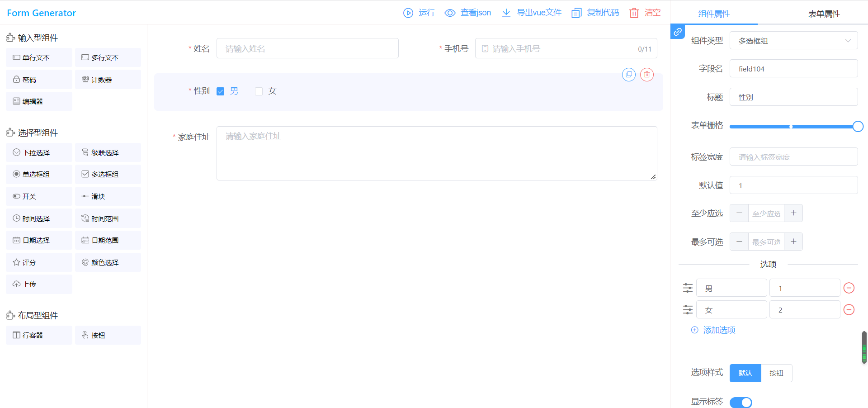Add a 开关 component
Viewport: 868px width, 408px height.
39,196
